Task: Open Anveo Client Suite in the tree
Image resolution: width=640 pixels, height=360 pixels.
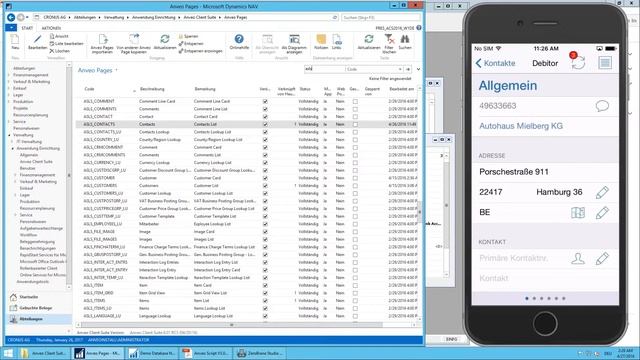Action: tap(36, 162)
